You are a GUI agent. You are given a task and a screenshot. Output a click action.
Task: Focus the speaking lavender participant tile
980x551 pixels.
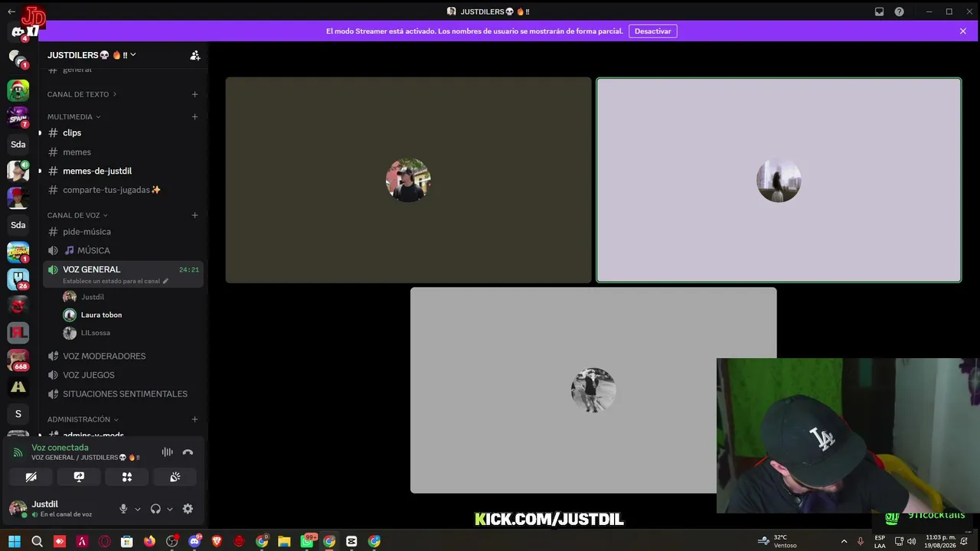[x=779, y=180]
